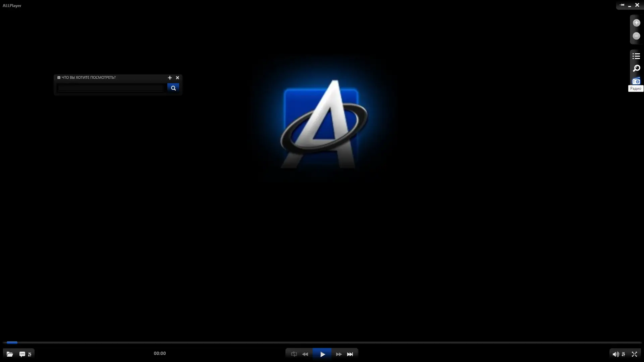Screen dimensions: 644x362
Task: Click the magnifier search sidebar icon
Action: (x=636, y=68)
